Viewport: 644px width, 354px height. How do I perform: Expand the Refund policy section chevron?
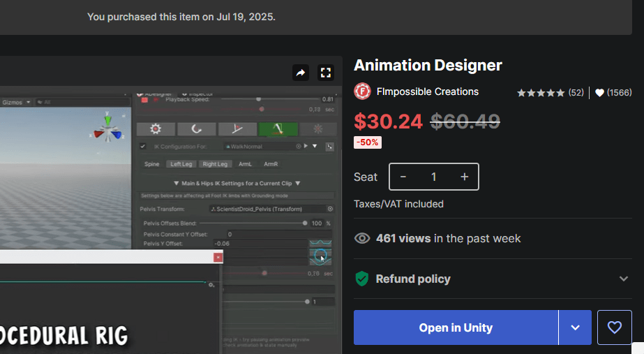[623, 279]
